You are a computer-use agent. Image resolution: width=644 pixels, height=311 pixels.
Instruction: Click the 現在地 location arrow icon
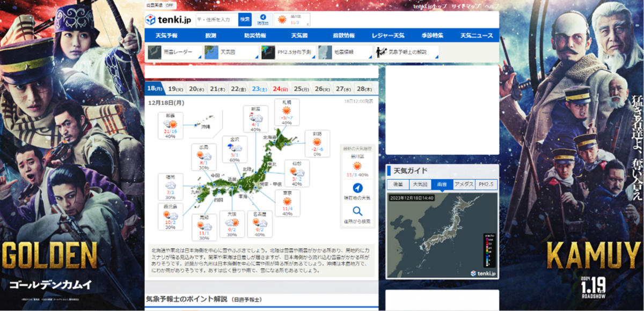(x=263, y=17)
